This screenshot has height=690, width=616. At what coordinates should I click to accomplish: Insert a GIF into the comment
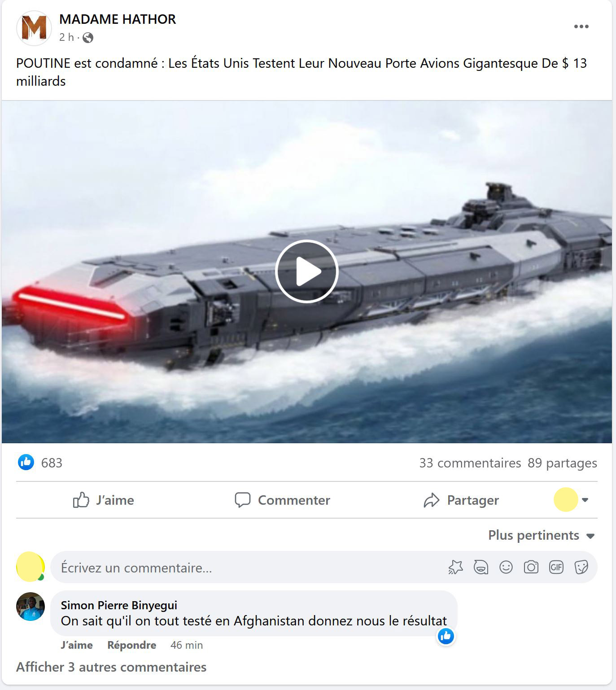(x=556, y=568)
